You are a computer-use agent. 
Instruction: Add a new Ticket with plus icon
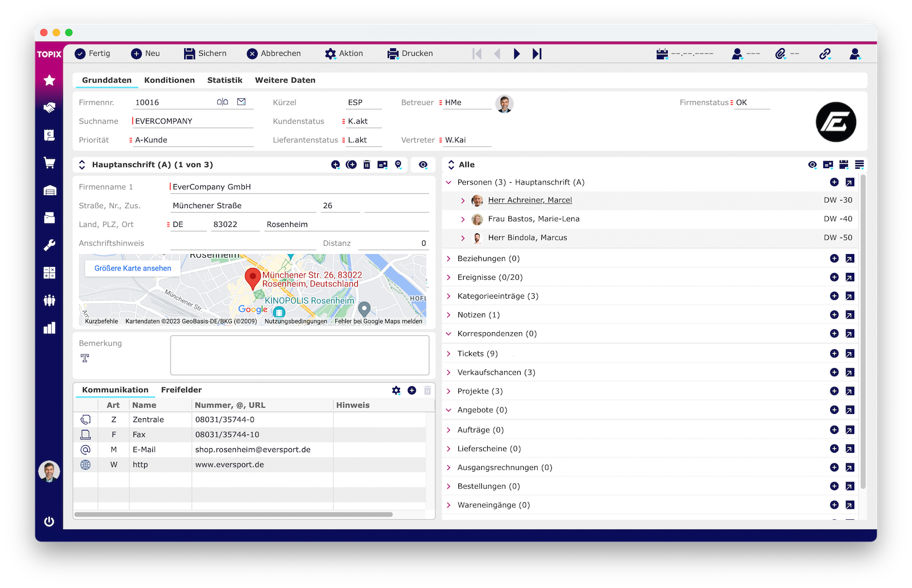pyautogui.click(x=834, y=353)
